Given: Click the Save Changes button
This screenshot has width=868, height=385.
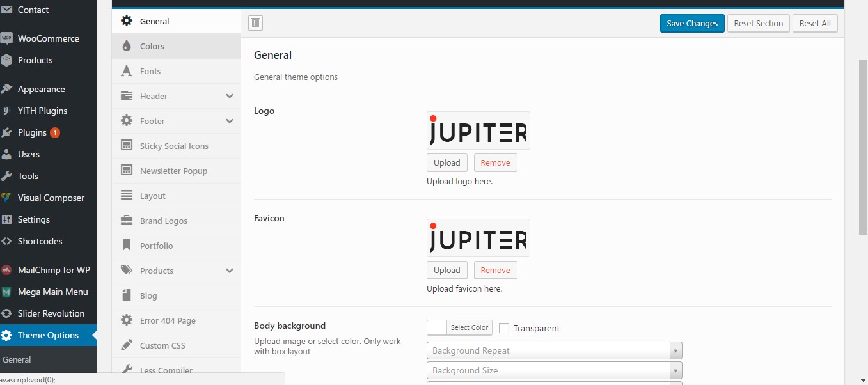Looking at the screenshot, I should (x=692, y=22).
